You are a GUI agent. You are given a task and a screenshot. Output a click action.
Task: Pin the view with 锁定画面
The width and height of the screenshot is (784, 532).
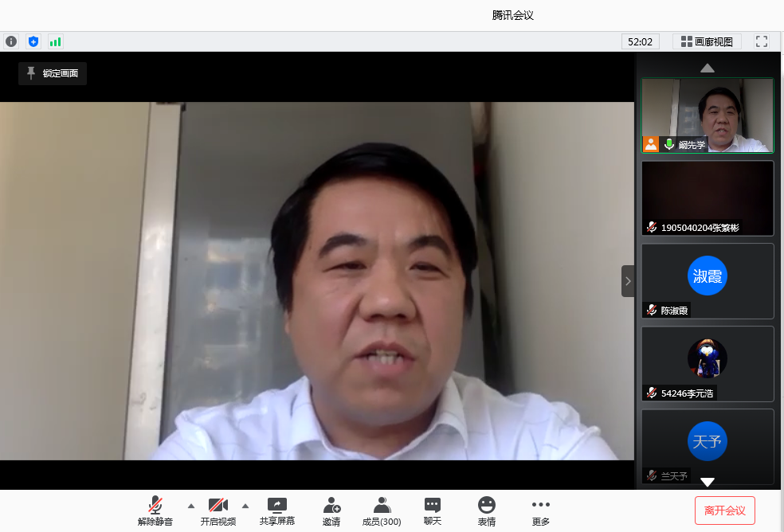tap(53, 73)
